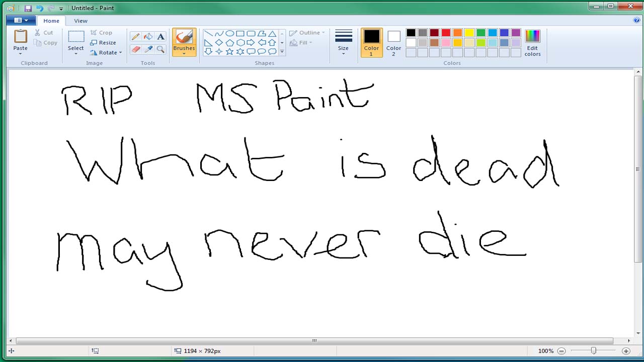The height and width of the screenshot is (362, 644).
Task: Select the five-pointed Star shape
Action: pos(229,51)
